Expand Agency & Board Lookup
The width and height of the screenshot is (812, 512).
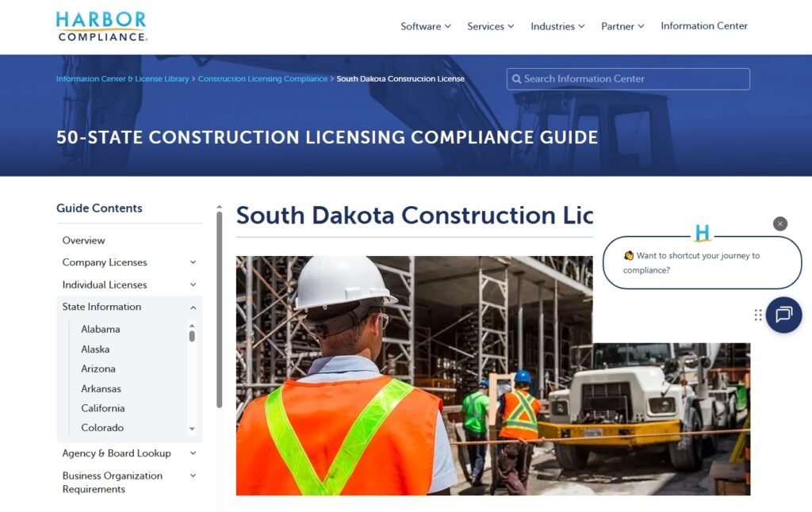tap(192, 453)
